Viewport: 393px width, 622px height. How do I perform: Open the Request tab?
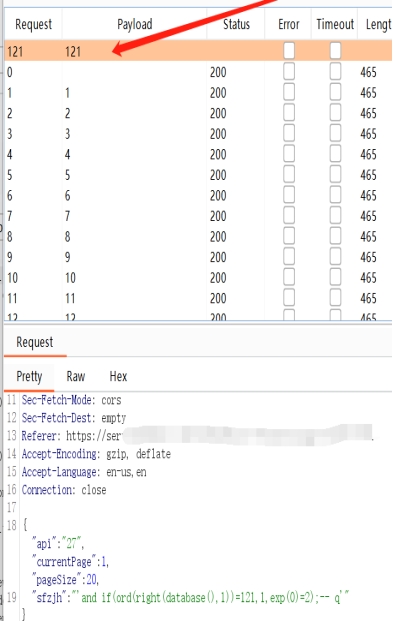coord(35,342)
